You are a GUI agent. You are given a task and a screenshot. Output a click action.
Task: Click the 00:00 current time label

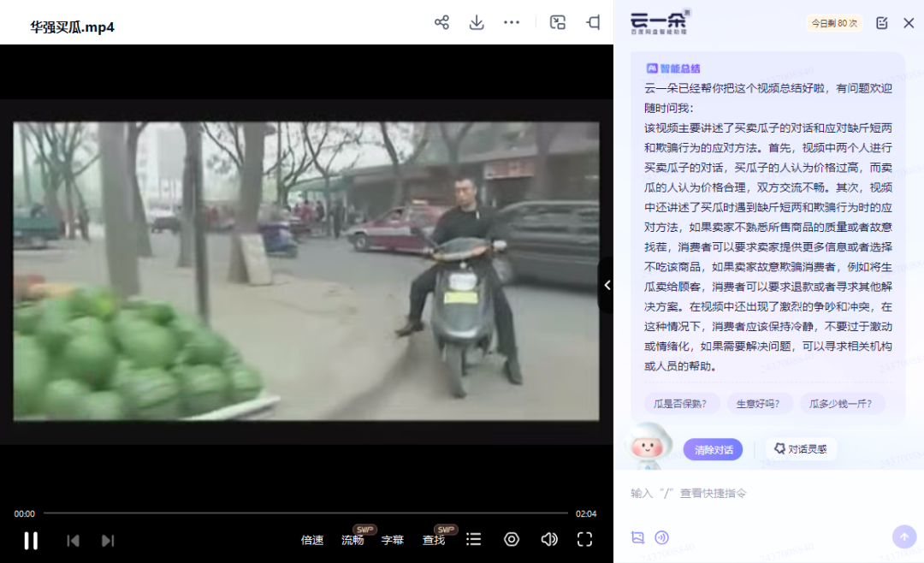coord(25,514)
